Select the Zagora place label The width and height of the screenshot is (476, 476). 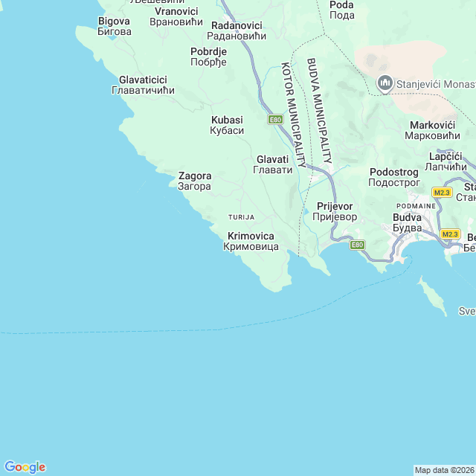click(195, 181)
